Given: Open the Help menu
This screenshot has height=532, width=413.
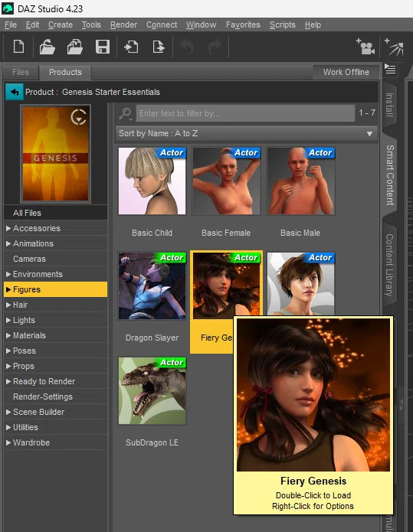Looking at the screenshot, I should [313, 24].
